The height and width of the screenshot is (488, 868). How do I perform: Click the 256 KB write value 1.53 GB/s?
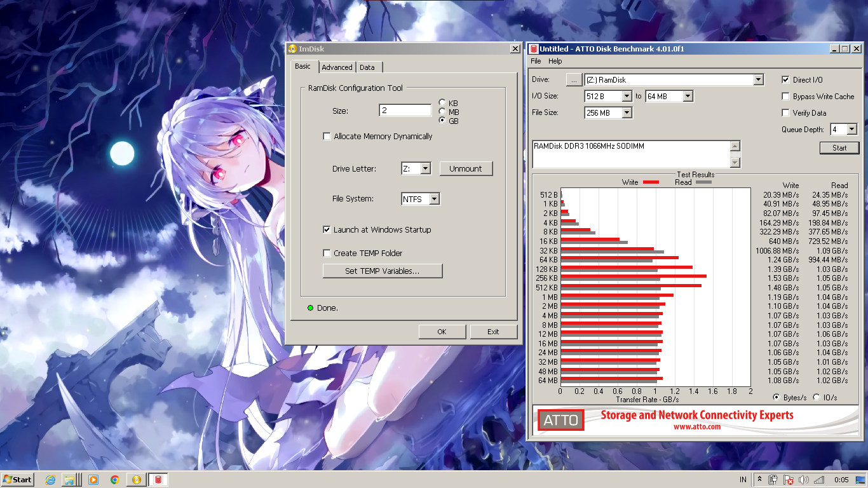[x=782, y=278]
